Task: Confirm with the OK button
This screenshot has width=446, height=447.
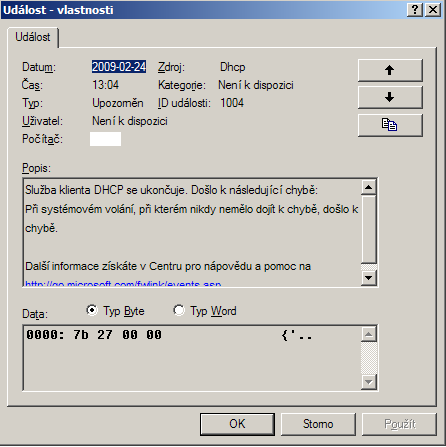Action: pyautogui.click(x=237, y=424)
